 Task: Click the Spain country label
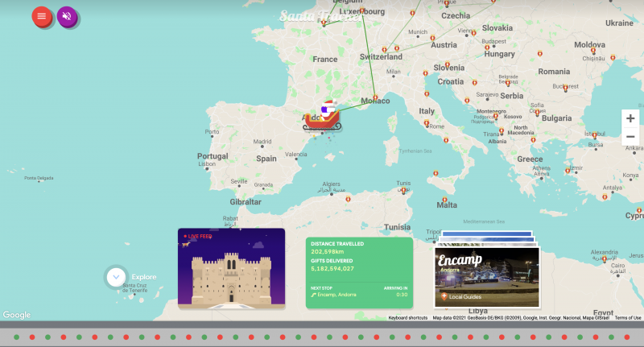[x=266, y=159]
